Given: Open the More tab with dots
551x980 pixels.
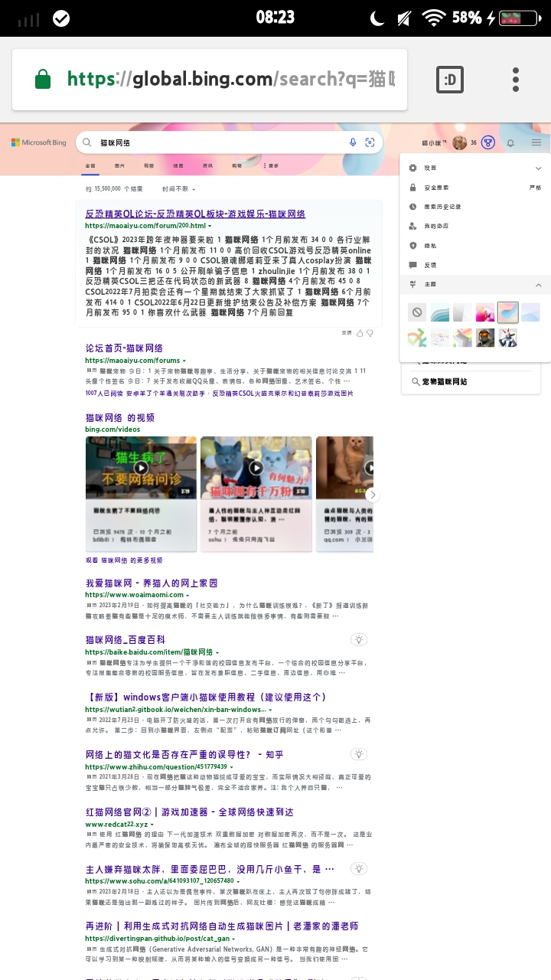Looking at the screenshot, I should (271, 165).
